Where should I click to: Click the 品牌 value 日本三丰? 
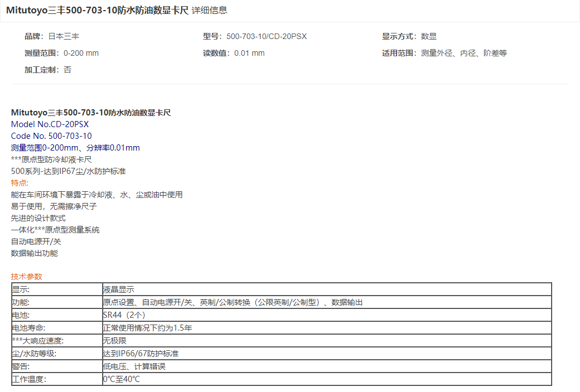click(x=64, y=36)
